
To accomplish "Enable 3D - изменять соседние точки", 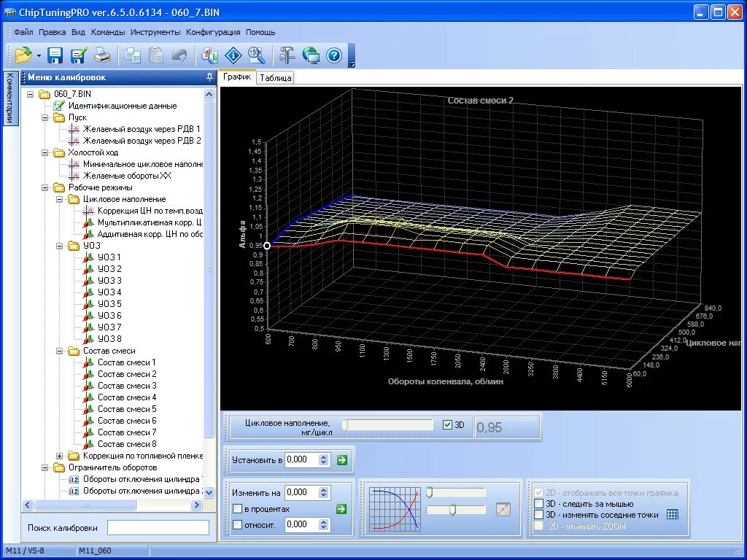I will click(539, 515).
